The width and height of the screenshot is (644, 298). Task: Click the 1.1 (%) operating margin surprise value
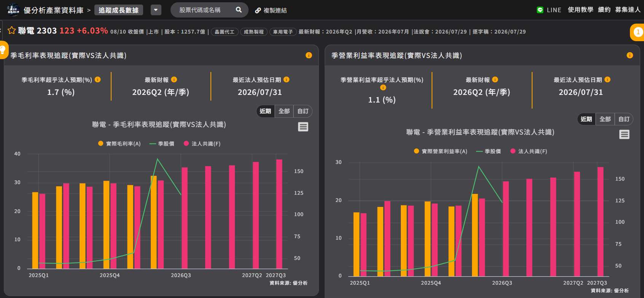382,100
